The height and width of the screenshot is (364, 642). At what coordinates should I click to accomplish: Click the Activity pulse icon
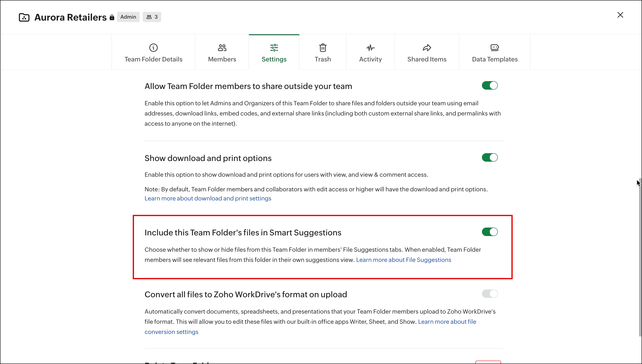coord(370,47)
